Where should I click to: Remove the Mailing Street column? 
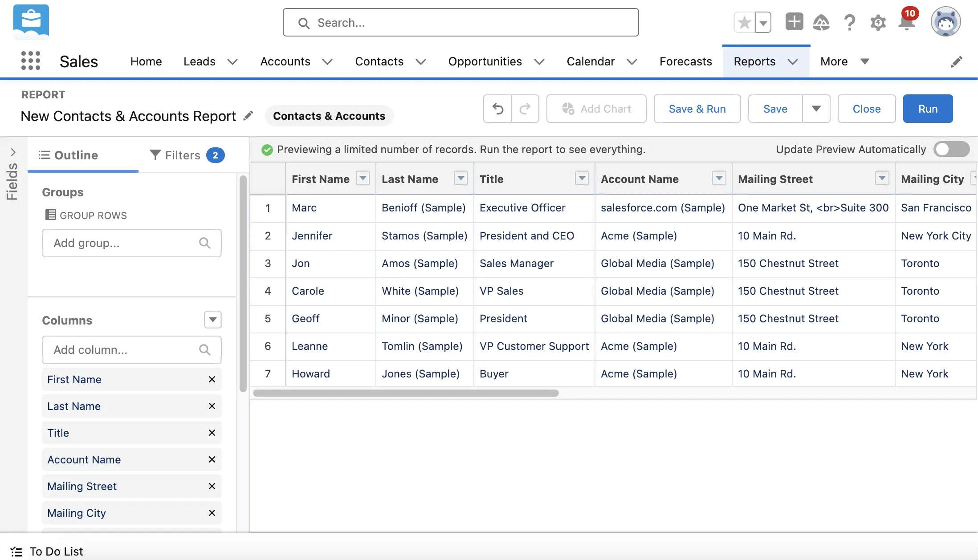pyautogui.click(x=212, y=486)
